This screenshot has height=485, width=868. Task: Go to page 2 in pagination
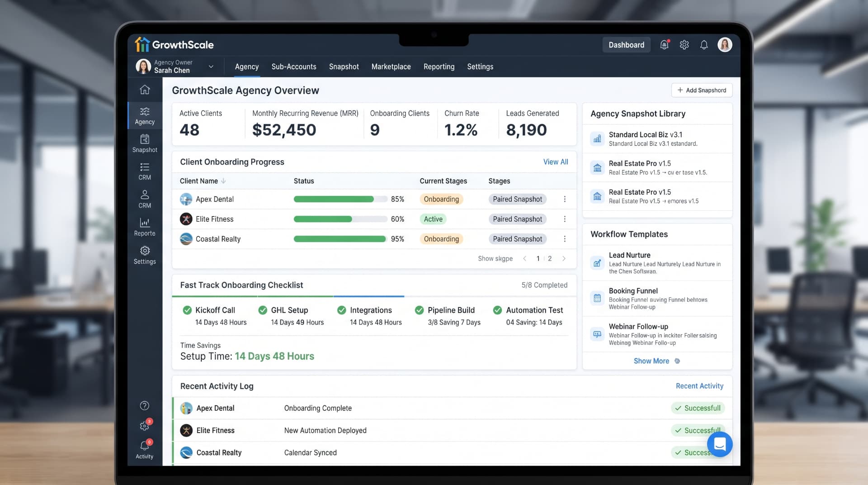pos(550,259)
